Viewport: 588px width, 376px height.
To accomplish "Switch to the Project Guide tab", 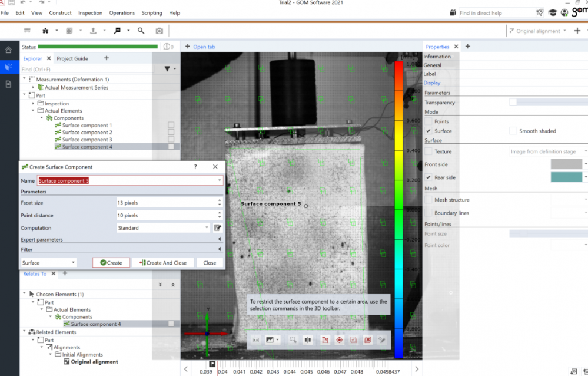I will [72, 58].
